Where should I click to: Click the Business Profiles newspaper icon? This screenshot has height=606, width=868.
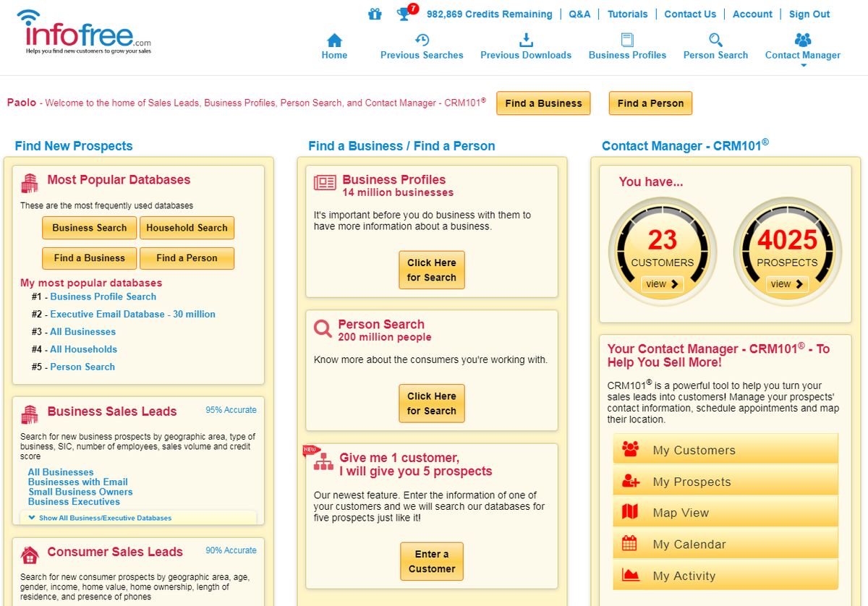click(x=325, y=182)
